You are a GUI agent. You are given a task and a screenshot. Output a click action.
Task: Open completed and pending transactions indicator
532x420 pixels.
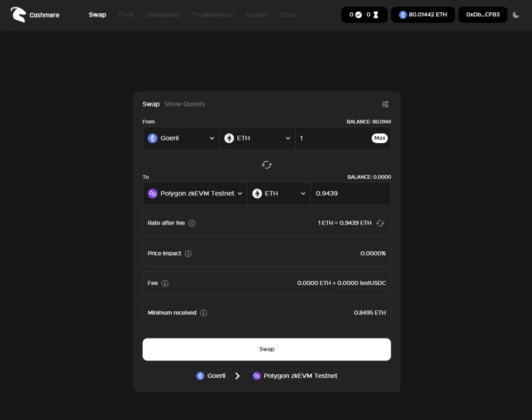[364, 14]
